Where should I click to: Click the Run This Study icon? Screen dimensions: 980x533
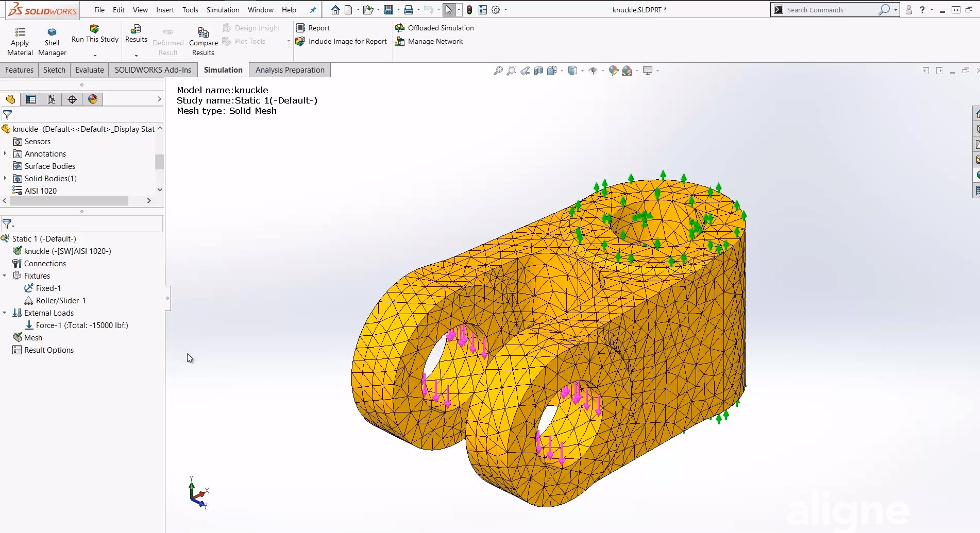[x=94, y=29]
